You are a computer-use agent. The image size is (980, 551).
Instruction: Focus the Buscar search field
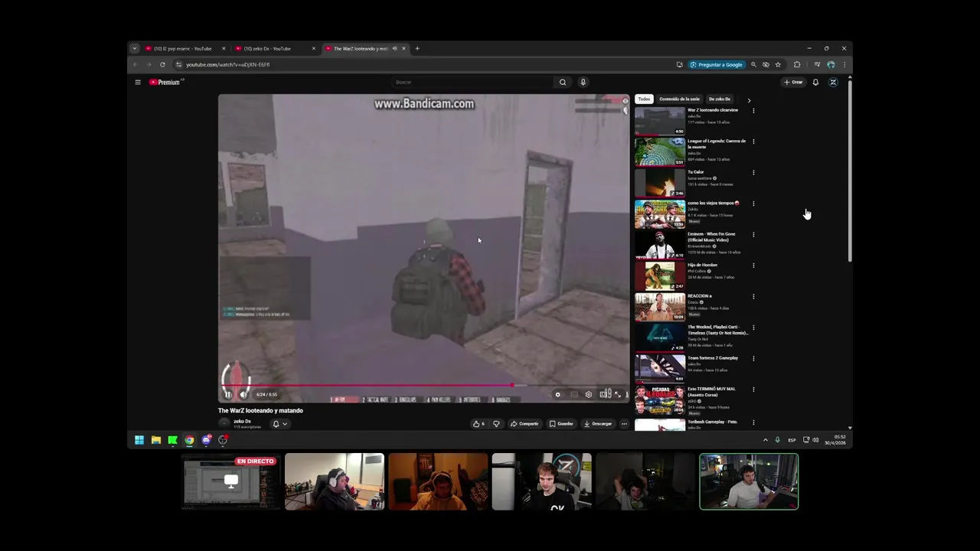(x=472, y=82)
